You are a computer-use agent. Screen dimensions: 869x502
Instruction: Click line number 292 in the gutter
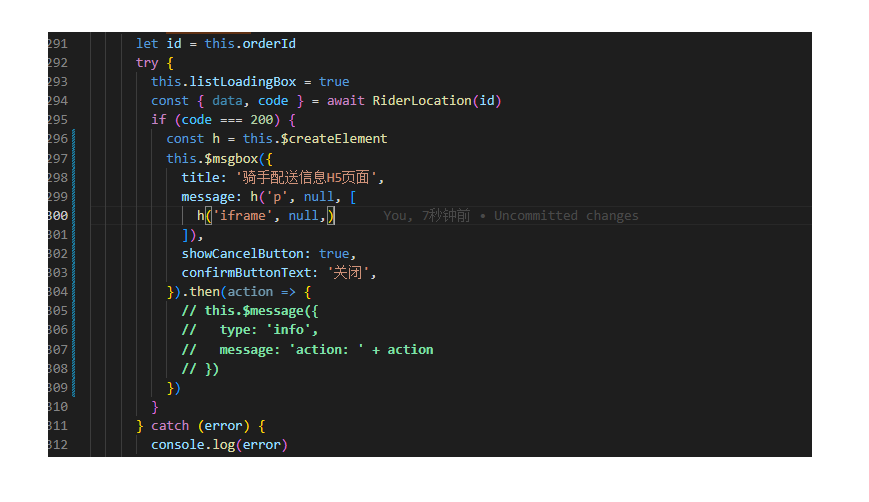pos(58,63)
